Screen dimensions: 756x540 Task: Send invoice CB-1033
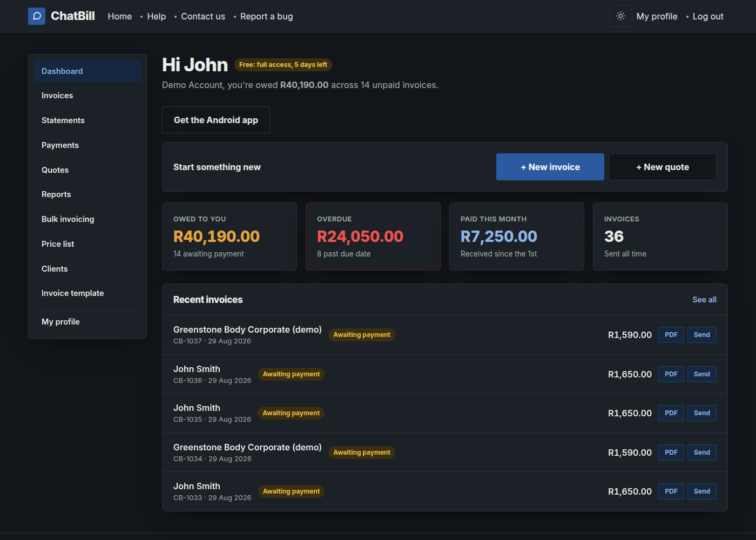click(702, 491)
